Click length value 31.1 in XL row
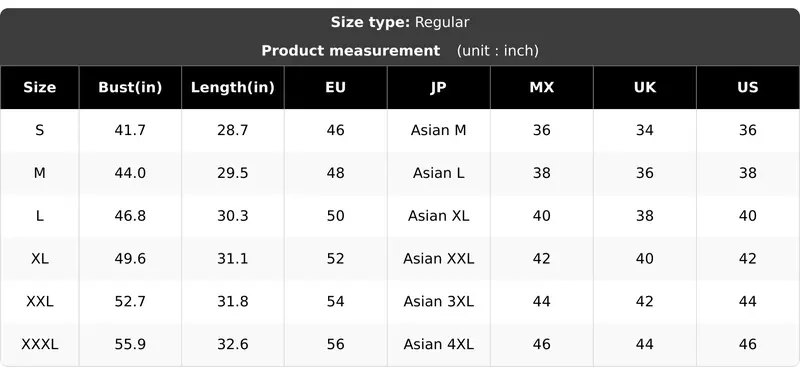 233,259
